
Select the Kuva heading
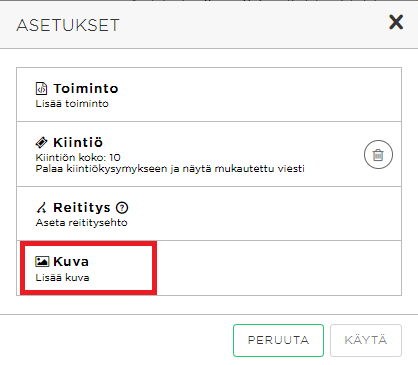pyautogui.click(x=71, y=262)
